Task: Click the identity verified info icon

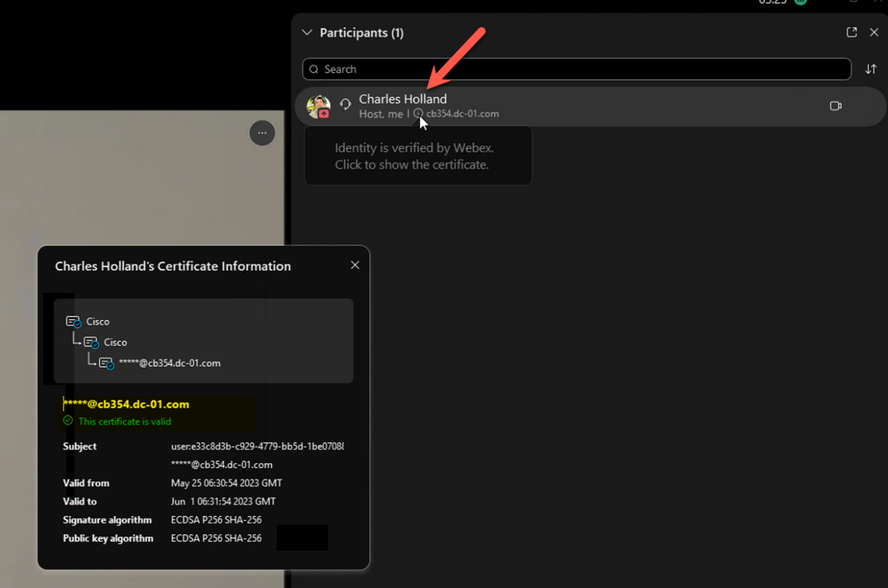Action: [418, 113]
